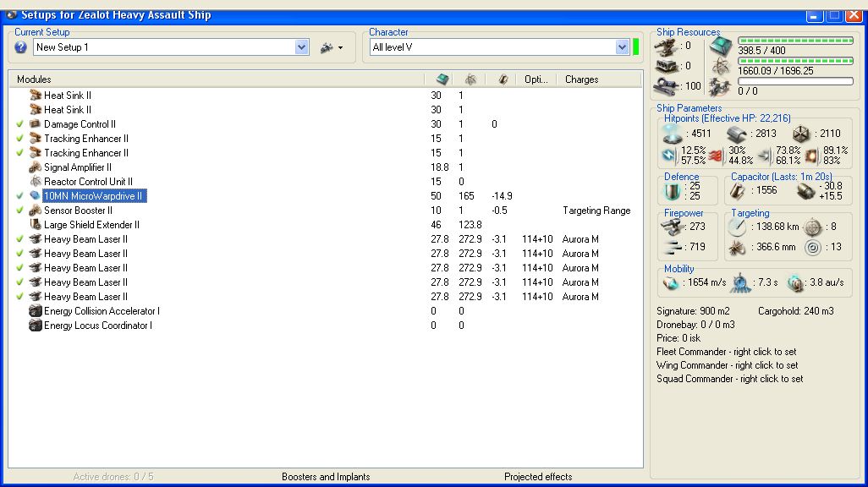Click the Dronebay: 0 / 0 m3 text

click(x=696, y=325)
